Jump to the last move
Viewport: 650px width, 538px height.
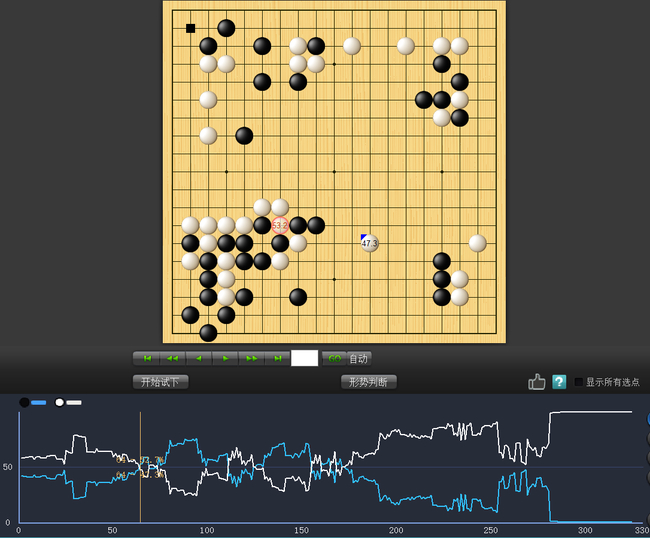click(278, 359)
